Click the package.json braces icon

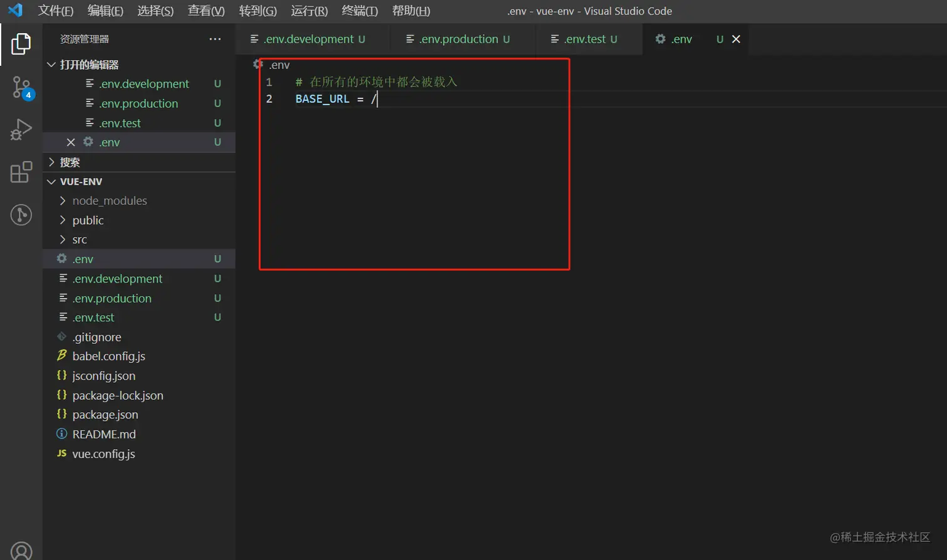(61, 414)
